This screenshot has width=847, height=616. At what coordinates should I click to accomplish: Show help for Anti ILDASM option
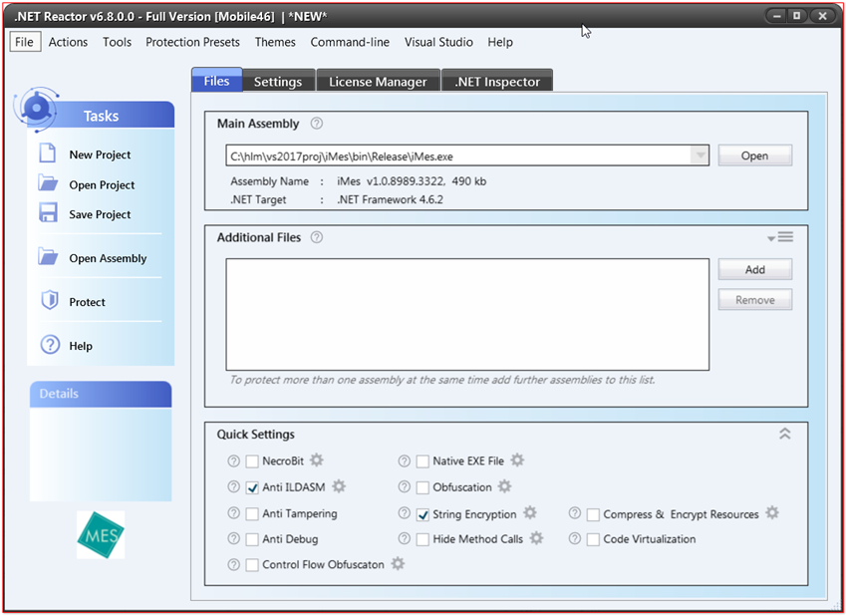click(x=233, y=486)
